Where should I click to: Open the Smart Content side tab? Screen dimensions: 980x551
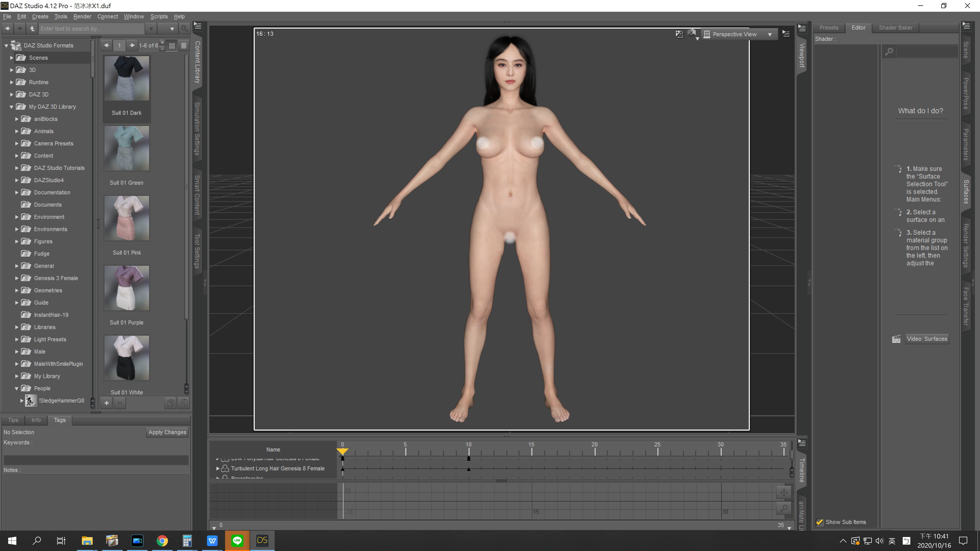197,195
